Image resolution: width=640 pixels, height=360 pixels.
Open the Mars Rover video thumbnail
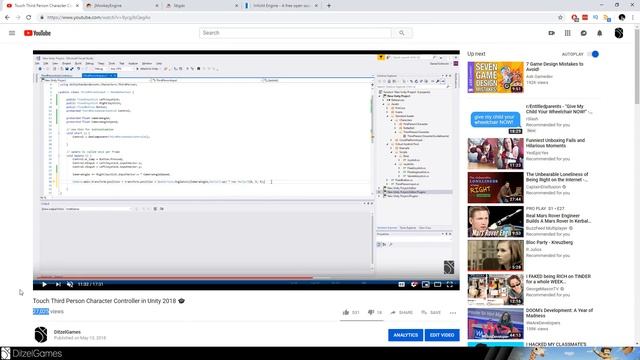496,222
